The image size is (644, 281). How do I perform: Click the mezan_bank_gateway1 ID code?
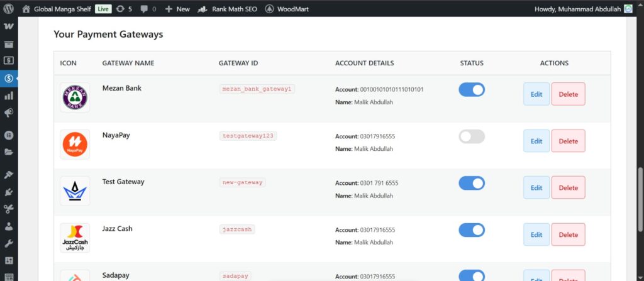pyautogui.click(x=257, y=89)
